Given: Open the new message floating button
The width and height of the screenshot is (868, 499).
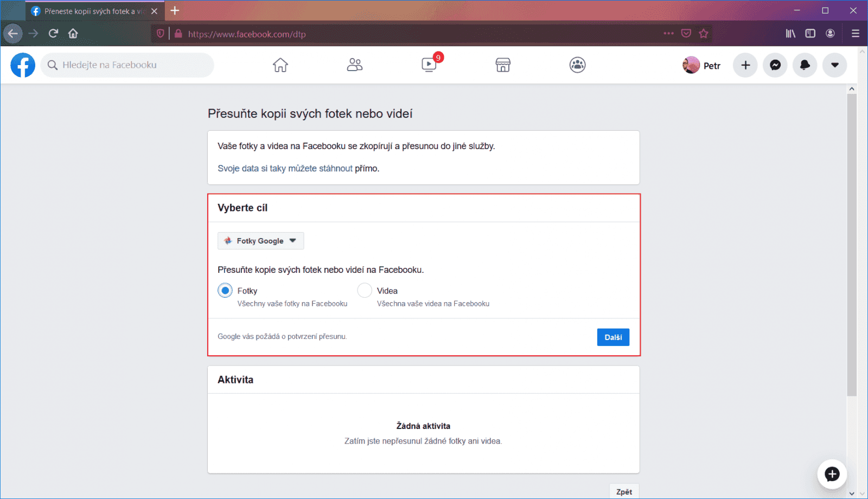Looking at the screenshot, I should tap(832, 474).
